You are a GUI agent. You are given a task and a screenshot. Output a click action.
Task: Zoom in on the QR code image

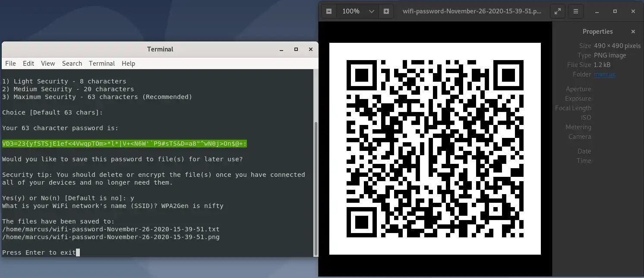coord(385,11)
